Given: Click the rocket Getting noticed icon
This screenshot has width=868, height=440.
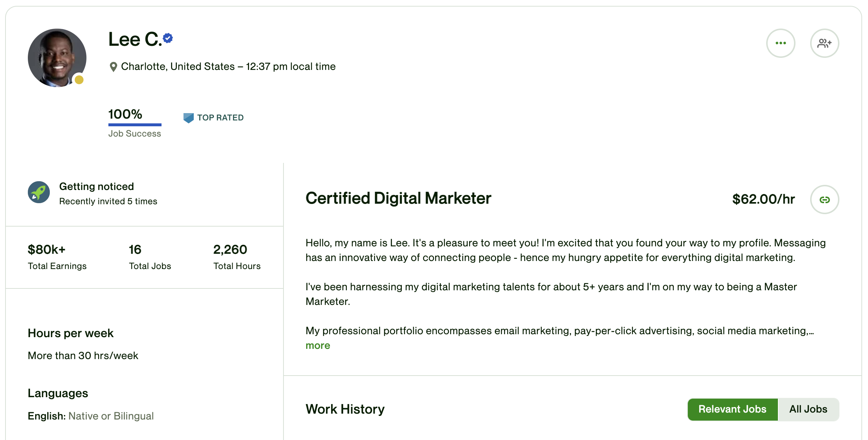Looking at the screenshot, I should (39, 192).
